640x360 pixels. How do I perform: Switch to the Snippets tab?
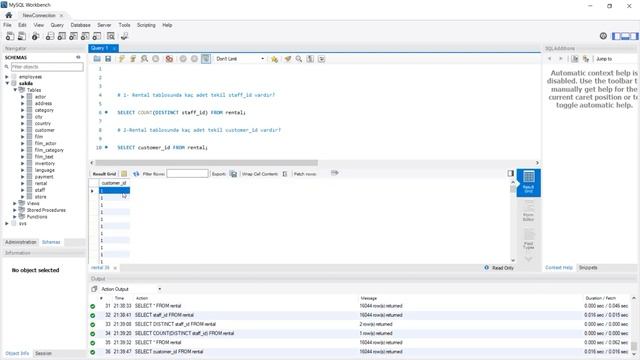[x=588, y=268]
